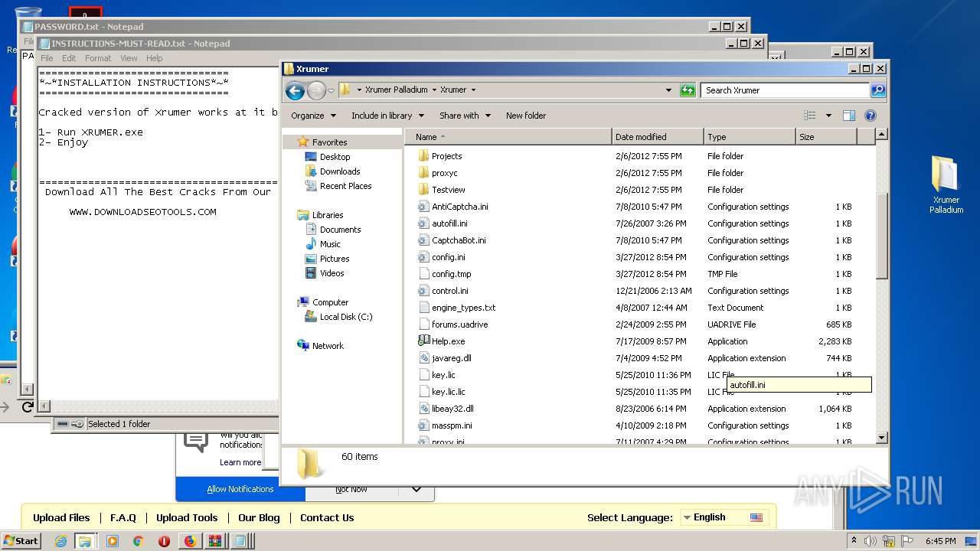Click the search magnifier icon

(x=878, y=90)
